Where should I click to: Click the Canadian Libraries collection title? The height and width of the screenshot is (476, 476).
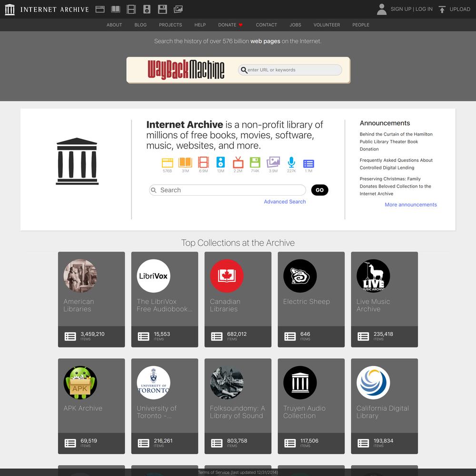(x=225, y=305)
